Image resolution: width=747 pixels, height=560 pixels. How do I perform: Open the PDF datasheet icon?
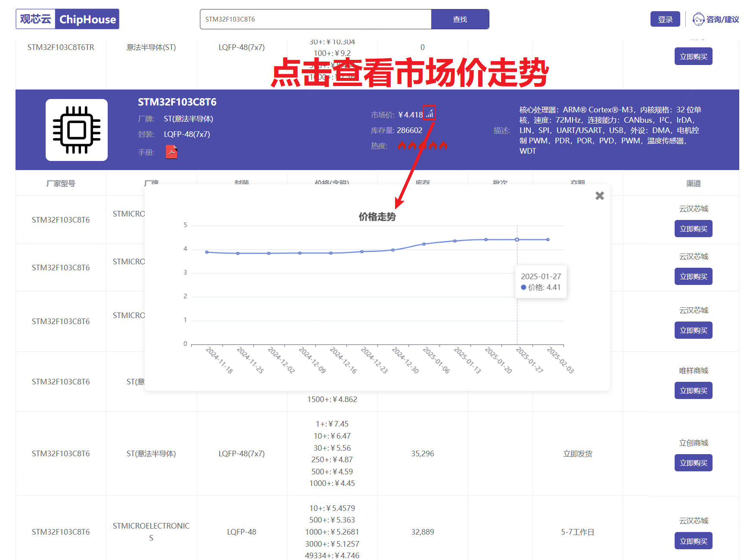171,152
